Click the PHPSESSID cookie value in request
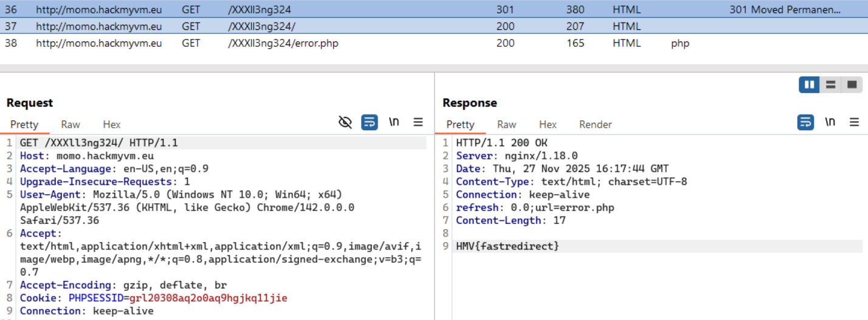This screenshot has width=868, height=320. [x=208, y=298]
